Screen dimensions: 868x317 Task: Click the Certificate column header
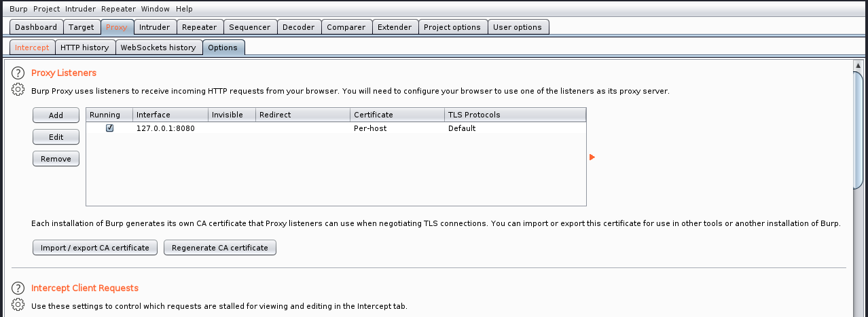pos(397,115)
